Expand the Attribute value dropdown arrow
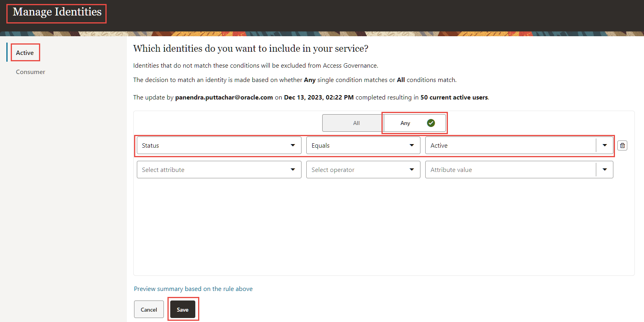644x322 pixels. (x=605, y=170)
